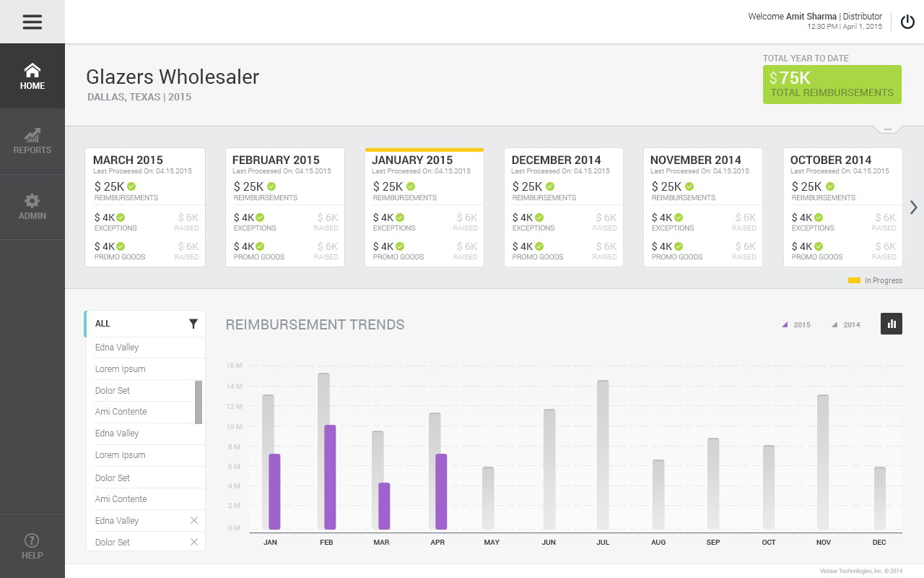Collapse the monthly cards panel
Screen dimensions: 924x578
coord(888,129)
